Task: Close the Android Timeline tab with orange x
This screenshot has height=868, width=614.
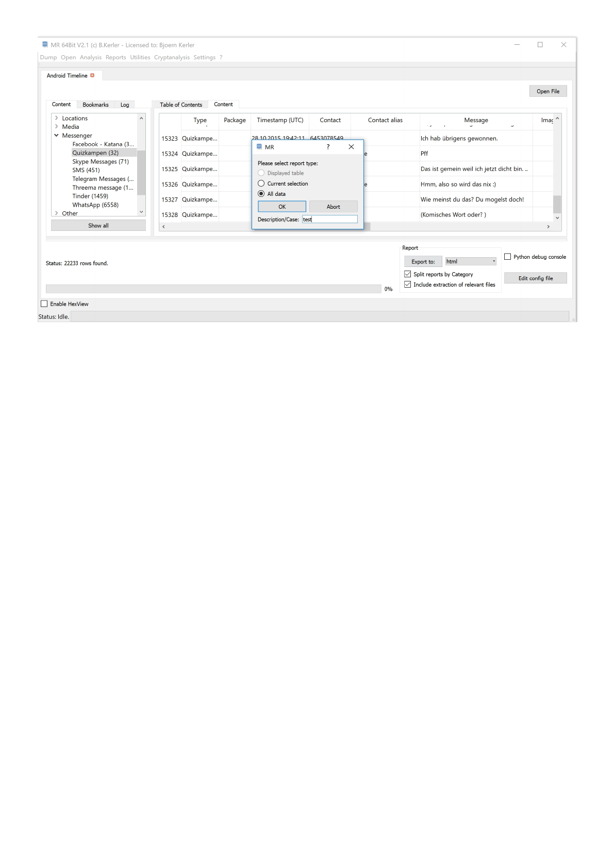Action: [x=92, y=75]
